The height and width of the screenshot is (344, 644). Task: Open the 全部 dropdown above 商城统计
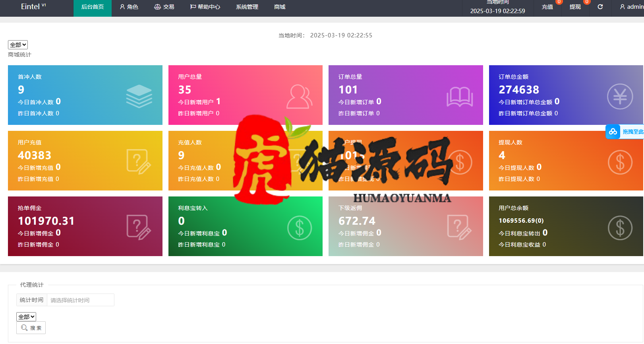(x=18, y=45)
